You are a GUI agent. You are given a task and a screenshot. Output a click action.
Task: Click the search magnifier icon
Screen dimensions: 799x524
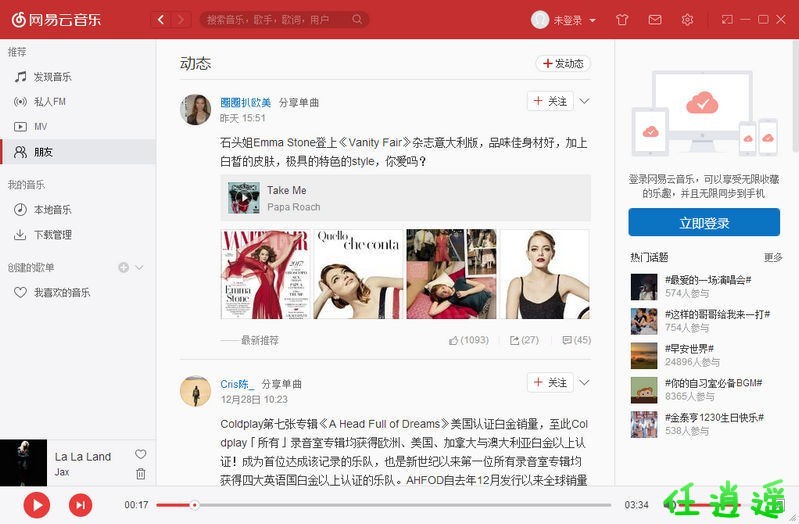coord(357,19)
